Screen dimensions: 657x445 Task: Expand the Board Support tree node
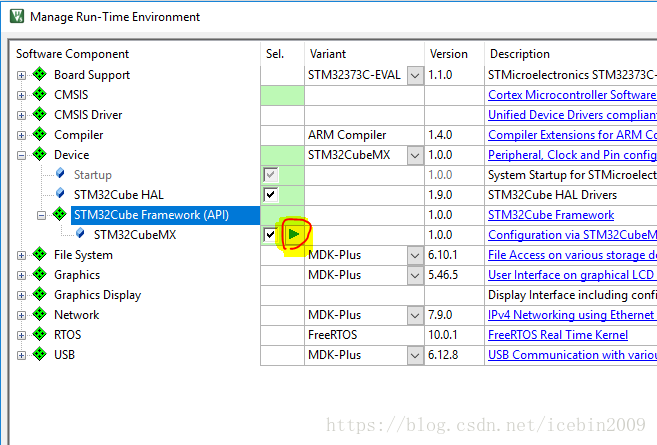(21, 75)
